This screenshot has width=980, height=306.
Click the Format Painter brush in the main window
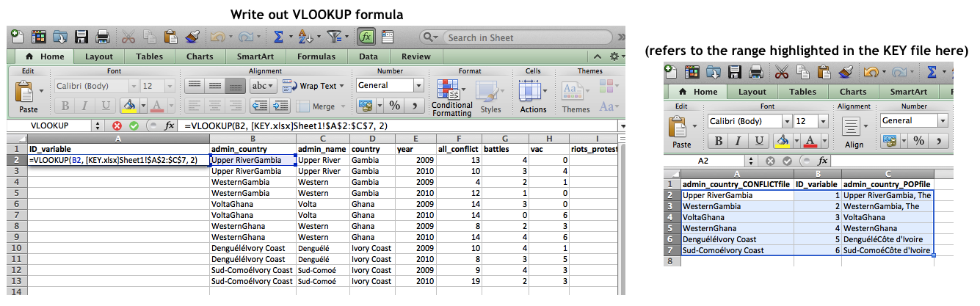tap(192, 37)
